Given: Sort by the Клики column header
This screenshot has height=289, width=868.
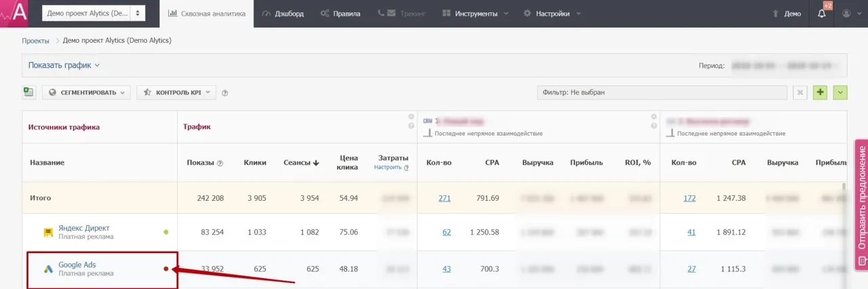Looking at the screenshot, I should (x=255, y=163).
